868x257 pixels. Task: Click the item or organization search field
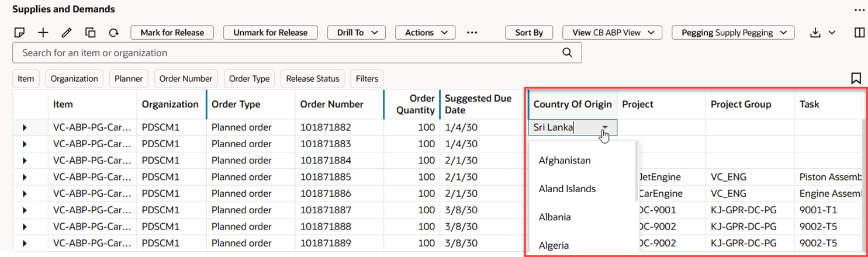[x=286, y=53]
